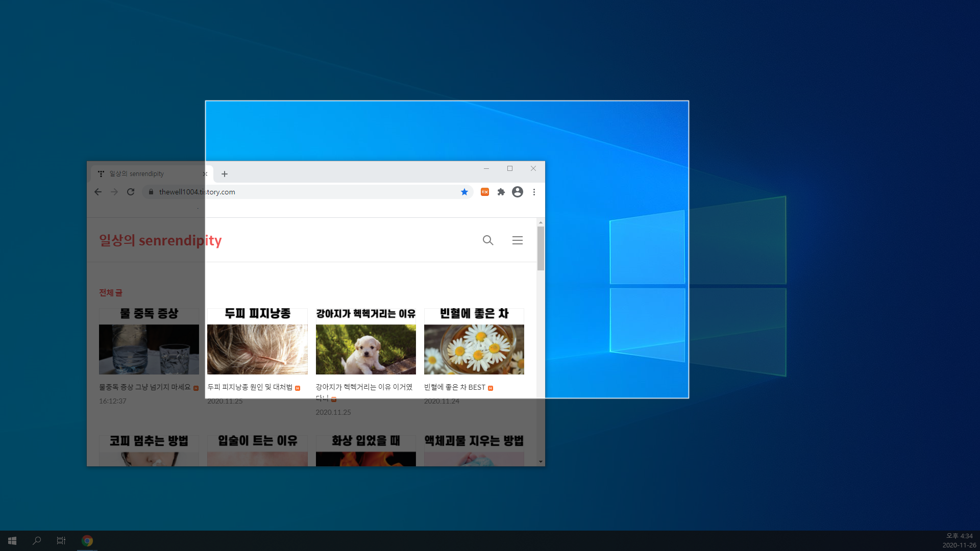Viewport: 980px width, 551px height.
Task: Click the browser back arrow
Action: 98,192
